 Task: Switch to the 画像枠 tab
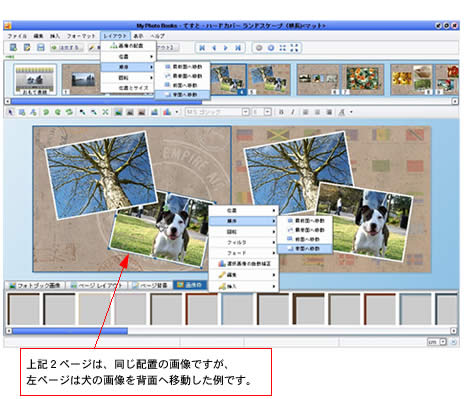pyautogui.click(x=190, y=285)
